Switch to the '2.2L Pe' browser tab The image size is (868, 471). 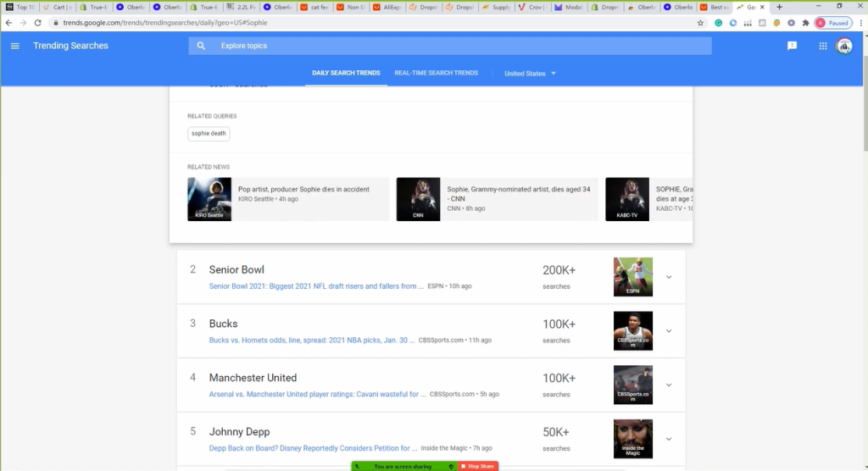[x=242, y=7]
